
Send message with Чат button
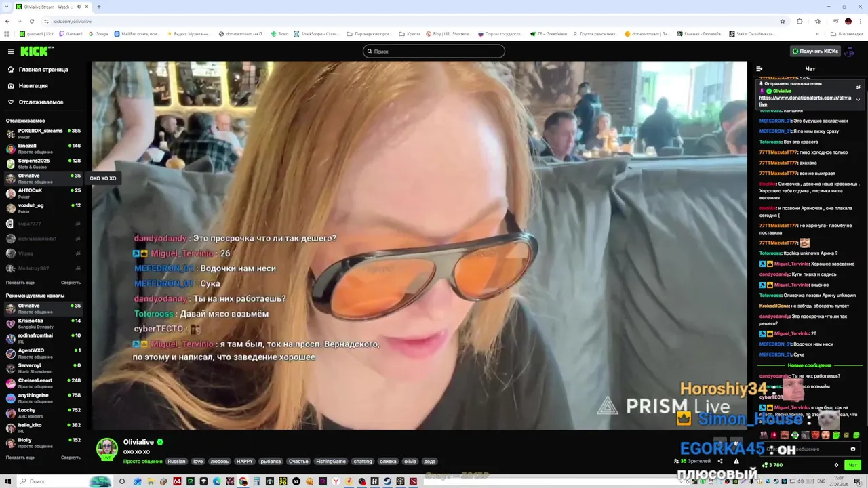tap(853, 465)
